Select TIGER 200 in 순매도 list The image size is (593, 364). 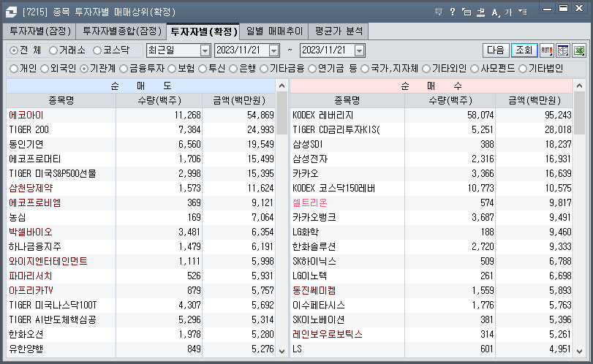coord(140,130)
